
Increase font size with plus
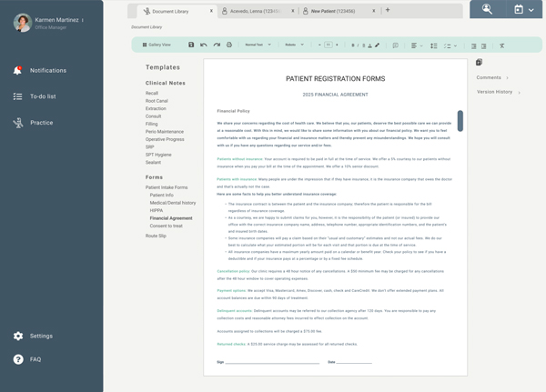(337, 45)
